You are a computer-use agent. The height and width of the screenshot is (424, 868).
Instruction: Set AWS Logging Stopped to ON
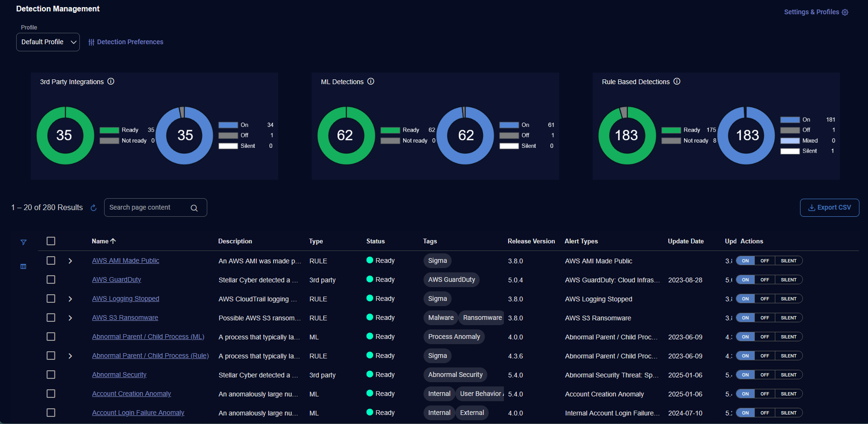coord(745,299)
